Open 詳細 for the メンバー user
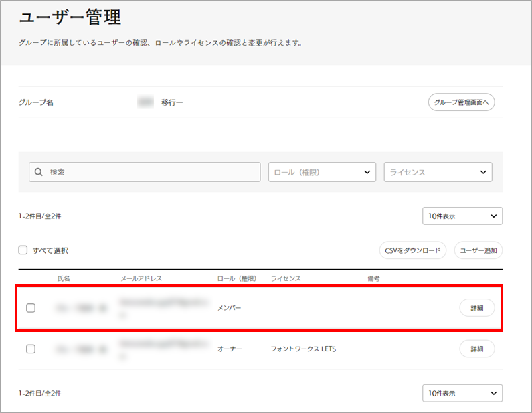Screen dimensions: 532x413 [x=476, y=308]
